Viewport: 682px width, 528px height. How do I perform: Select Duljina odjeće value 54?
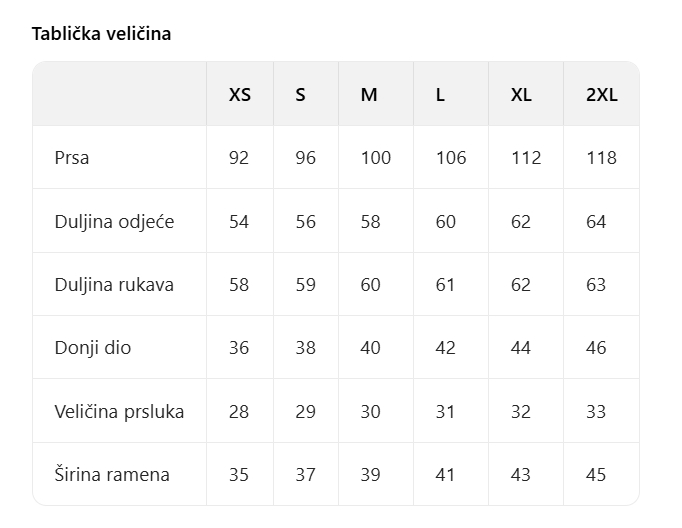239,222
